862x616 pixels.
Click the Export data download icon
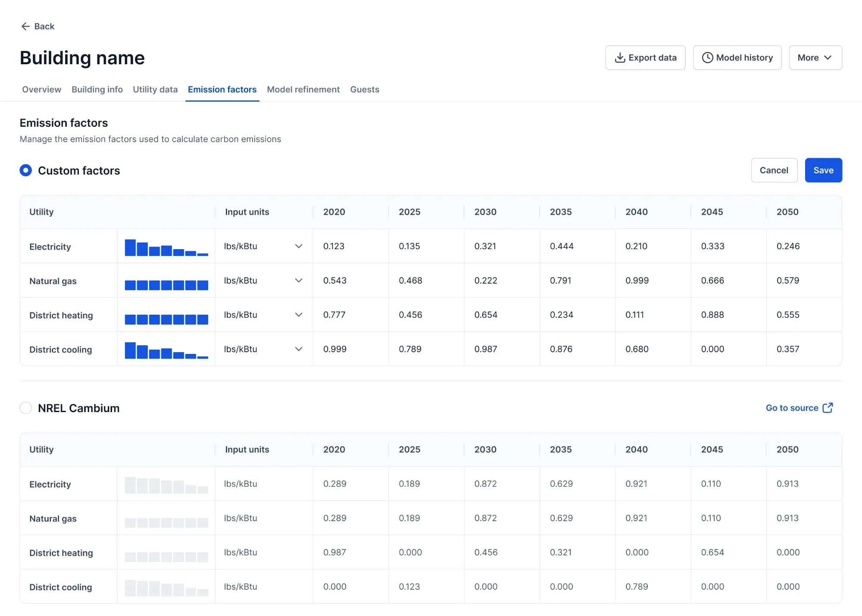click(620, 58)
